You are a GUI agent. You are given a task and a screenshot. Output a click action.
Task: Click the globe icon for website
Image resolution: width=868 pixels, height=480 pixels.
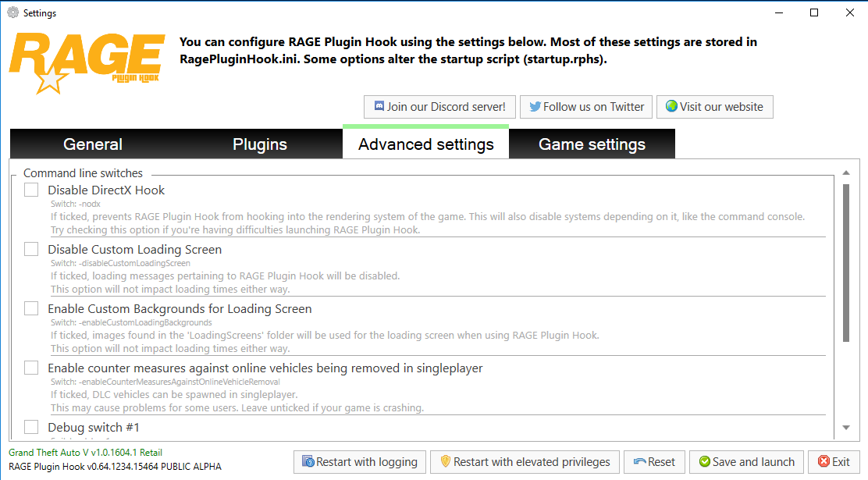tap(671, 107)
